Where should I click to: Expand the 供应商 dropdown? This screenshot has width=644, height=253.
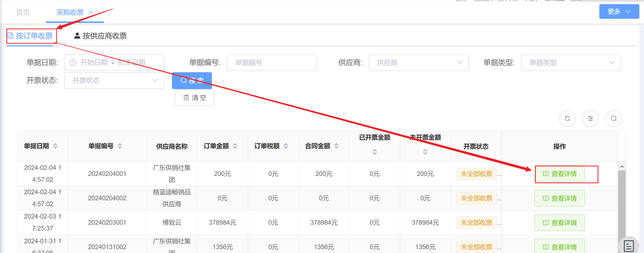click(x=419, y=63)
